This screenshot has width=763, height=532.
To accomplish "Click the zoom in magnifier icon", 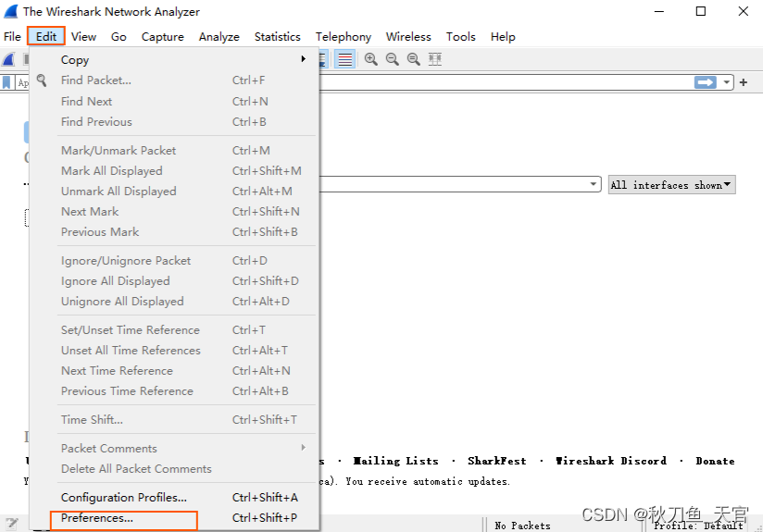I will [370, 59].
